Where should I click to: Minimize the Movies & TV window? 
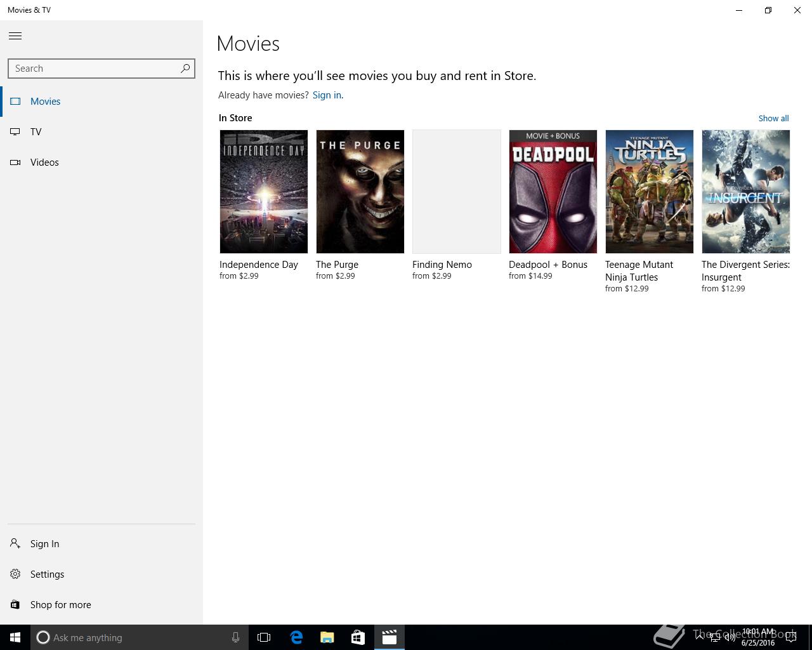(739, 10)
